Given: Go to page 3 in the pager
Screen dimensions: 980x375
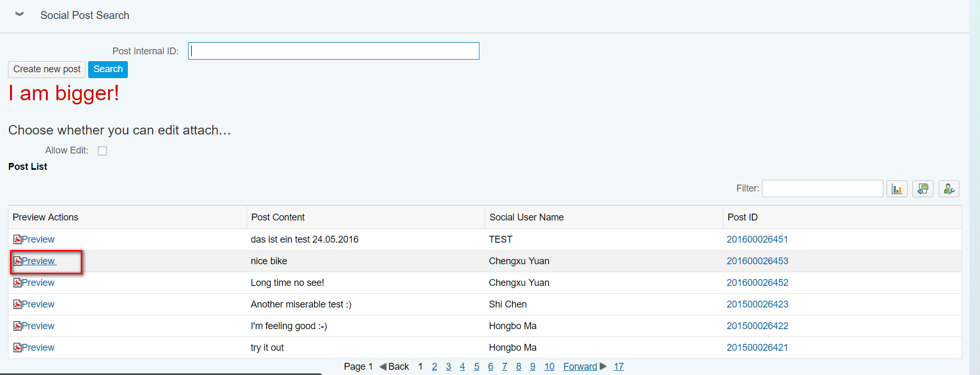Looking at the screenshot, I should pyautogui.click(x=448, y=367).
